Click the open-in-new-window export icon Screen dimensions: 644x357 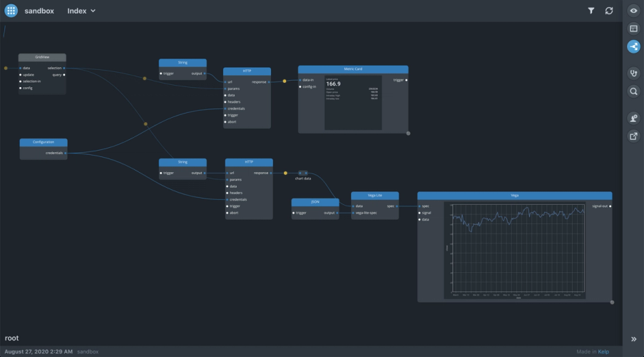634,136
